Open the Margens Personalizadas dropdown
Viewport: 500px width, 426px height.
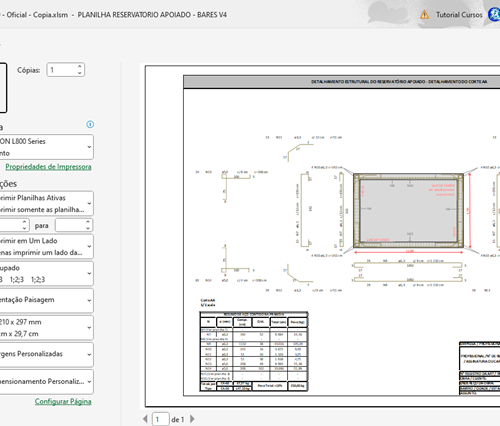(46, 355)
